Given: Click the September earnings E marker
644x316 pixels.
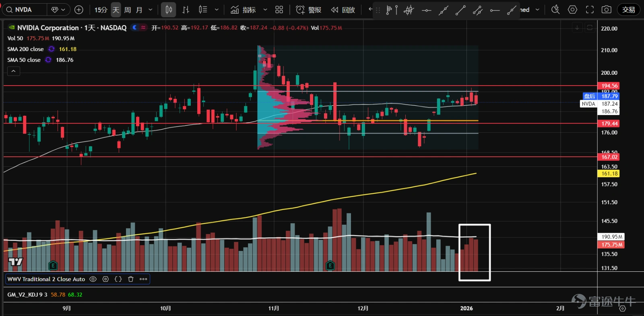Looking at the screenshot, I should [53, 265].
